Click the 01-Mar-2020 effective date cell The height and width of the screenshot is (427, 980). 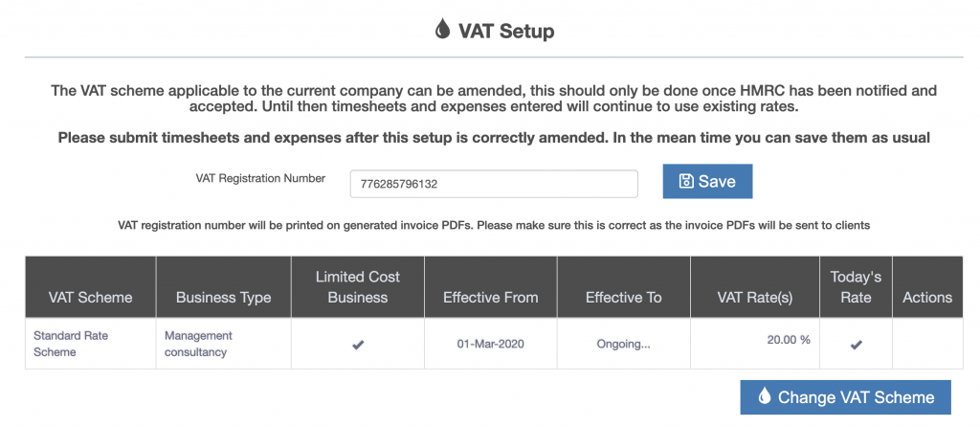click(x=491, y=344)
